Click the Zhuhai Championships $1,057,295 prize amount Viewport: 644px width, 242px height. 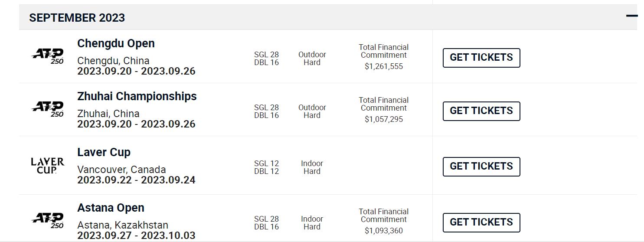point(383,119)
